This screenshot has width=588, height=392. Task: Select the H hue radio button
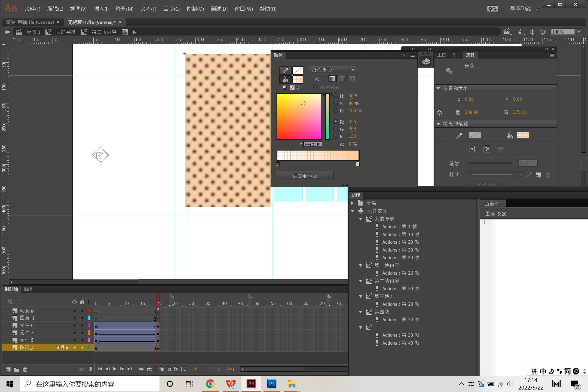click(x=336, y=96)
